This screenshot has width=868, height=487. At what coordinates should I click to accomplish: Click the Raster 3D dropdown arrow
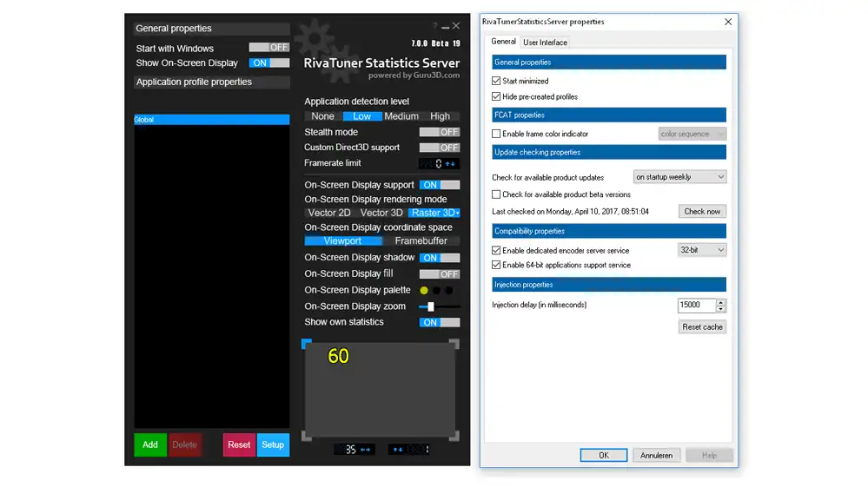(458, 213)
